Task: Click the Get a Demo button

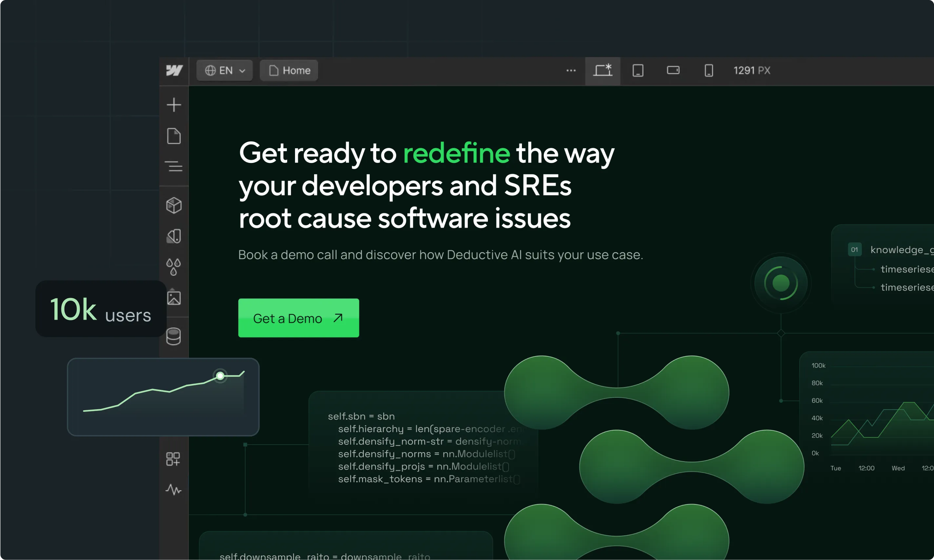Action: [299, 318]
